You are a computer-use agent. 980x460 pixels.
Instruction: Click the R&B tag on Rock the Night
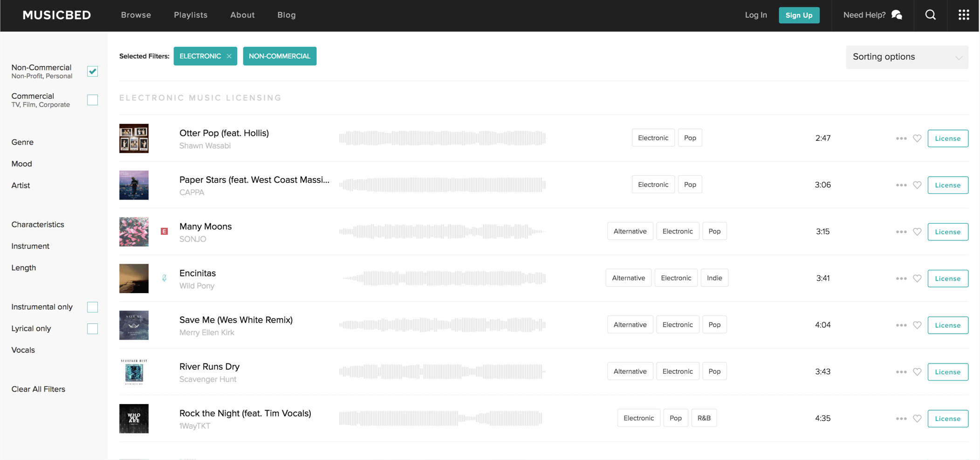pos(704,418)
